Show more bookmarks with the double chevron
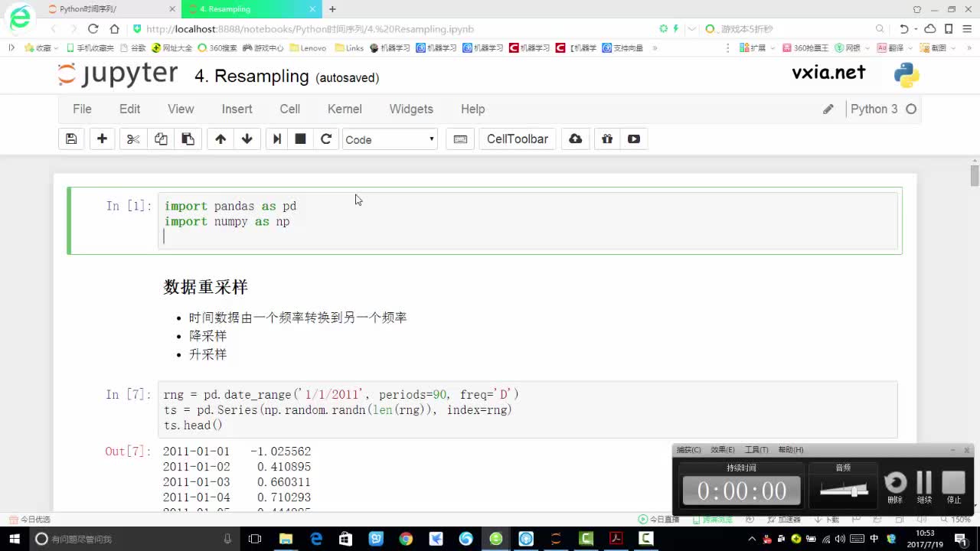 (655, 47)
